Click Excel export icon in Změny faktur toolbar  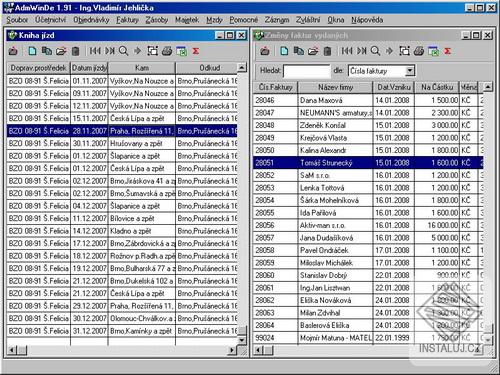click(434, 51)
